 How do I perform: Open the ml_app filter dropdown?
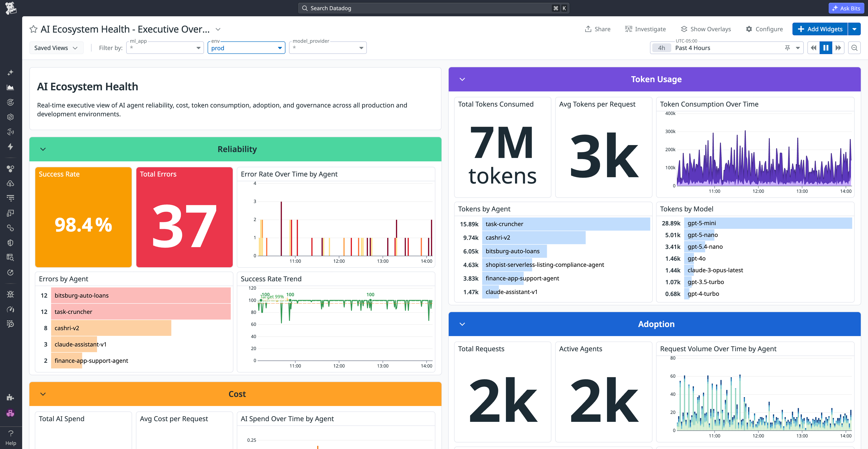click(x=165, y=48)
